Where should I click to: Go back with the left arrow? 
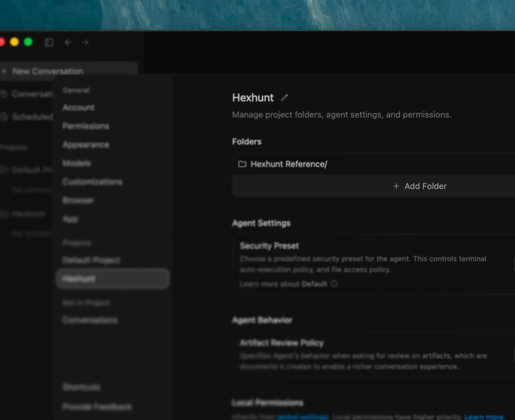click(x=68, y=43)
